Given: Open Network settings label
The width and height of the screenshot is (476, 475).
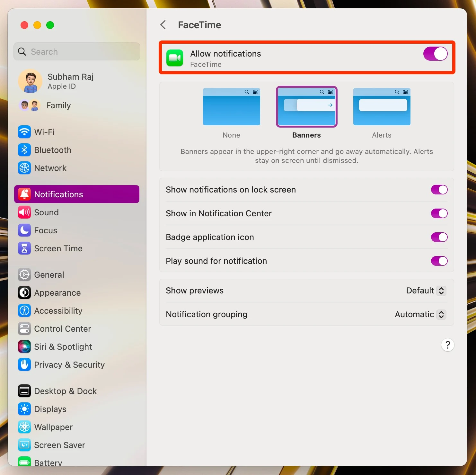Looking at the screenshot, I should tap(50, 168).
